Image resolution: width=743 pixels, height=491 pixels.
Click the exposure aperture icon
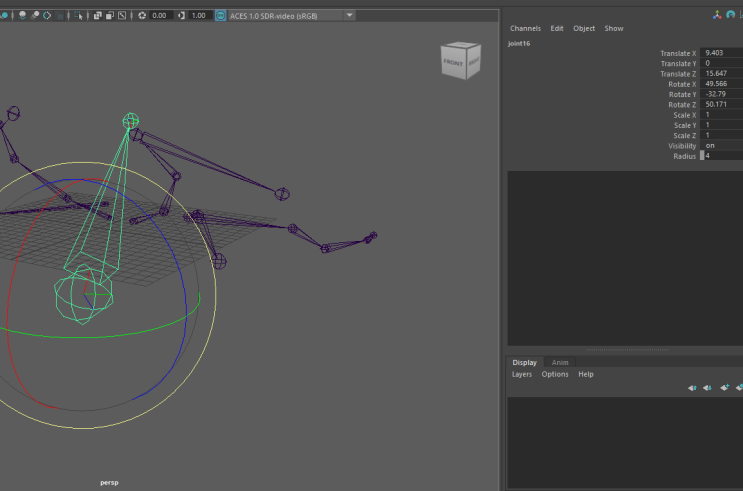pyautogui.click(x=142, y=16)
